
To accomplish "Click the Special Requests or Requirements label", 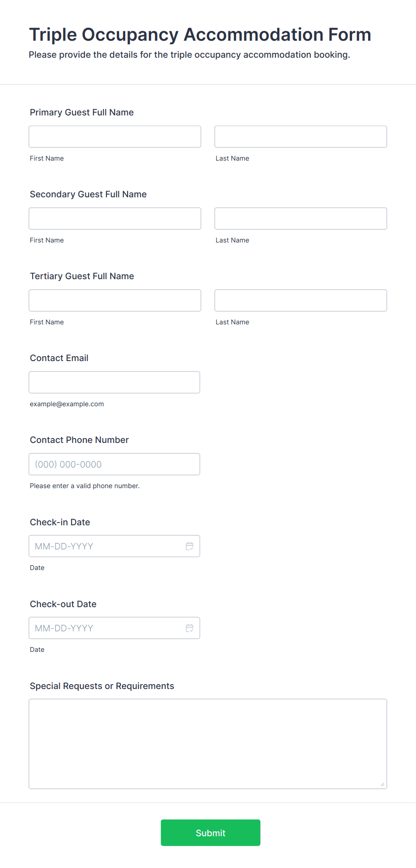I will tap(102, 686).
